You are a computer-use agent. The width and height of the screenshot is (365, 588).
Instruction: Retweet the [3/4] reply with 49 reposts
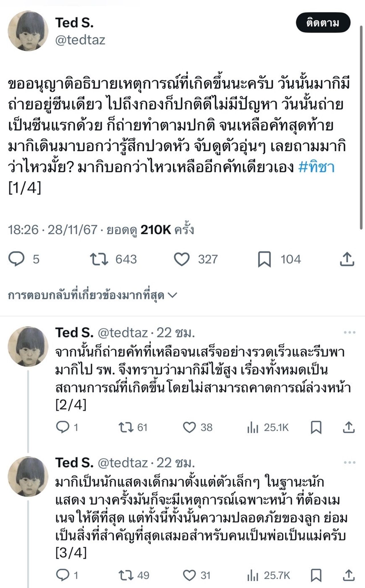[x=126, y=575]
